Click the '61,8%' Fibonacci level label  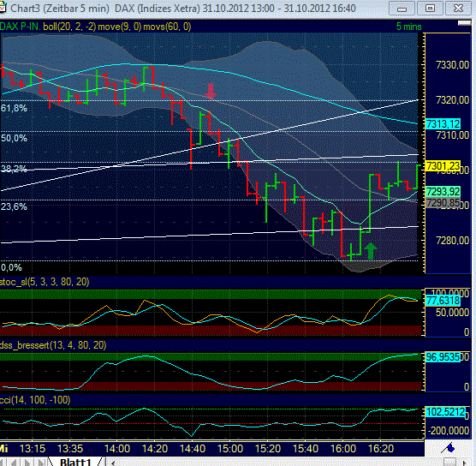14,108
